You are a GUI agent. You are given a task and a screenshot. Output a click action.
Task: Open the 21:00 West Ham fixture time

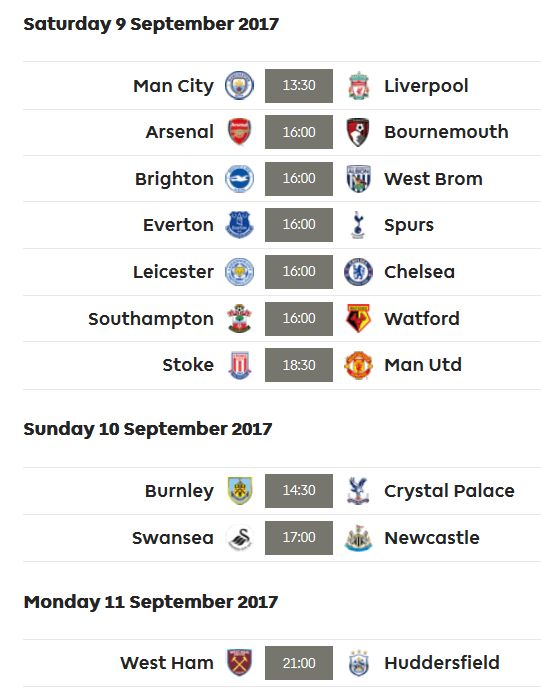coord(299,663)
